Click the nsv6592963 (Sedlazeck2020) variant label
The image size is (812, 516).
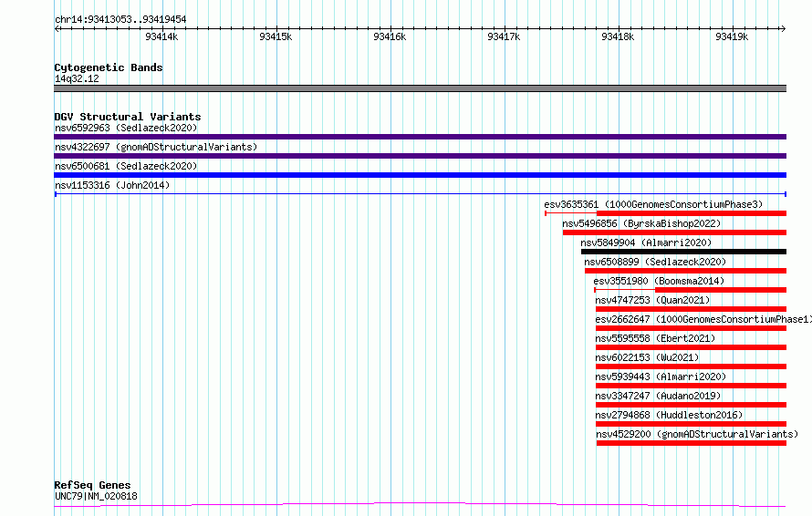tap(126, 128)
